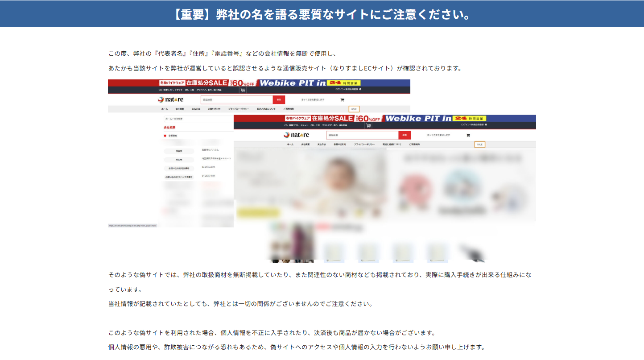Click the red bullet icon beside 企業情報
The width and height of the screenshot is (644, 360).
165,136
